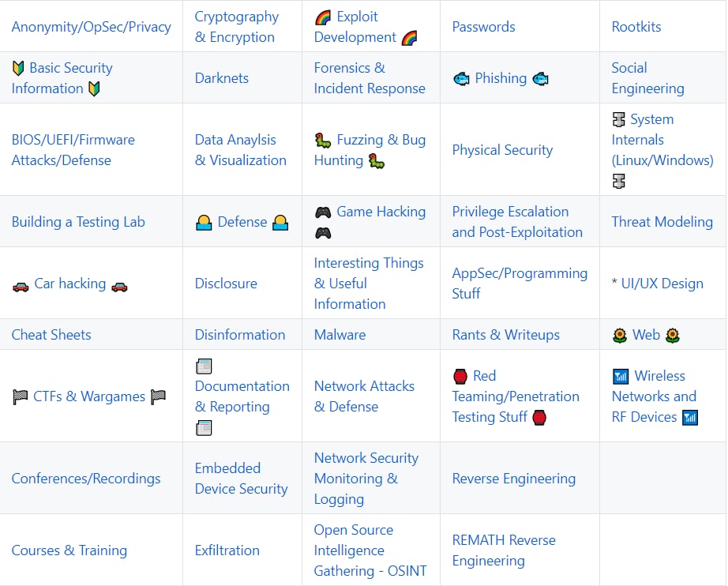Open Fuzzing & Bug Hunting link
The image size is (728, 586).
370,150
